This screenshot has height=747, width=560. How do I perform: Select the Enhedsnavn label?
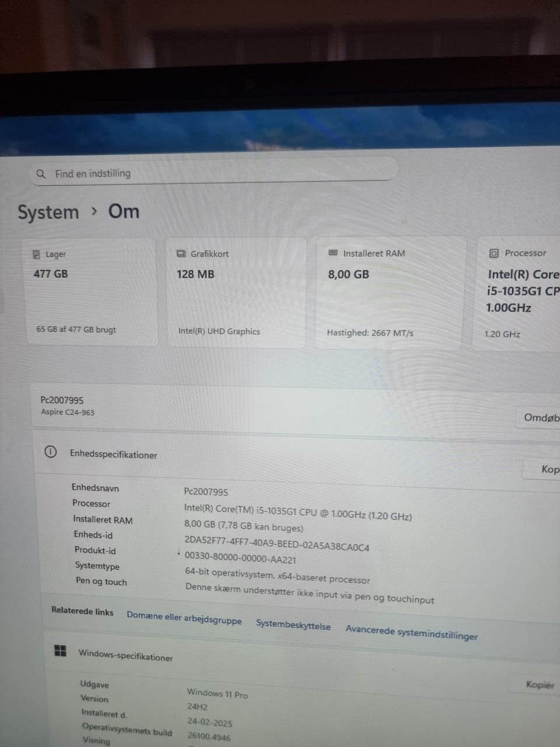pos(95,488)
